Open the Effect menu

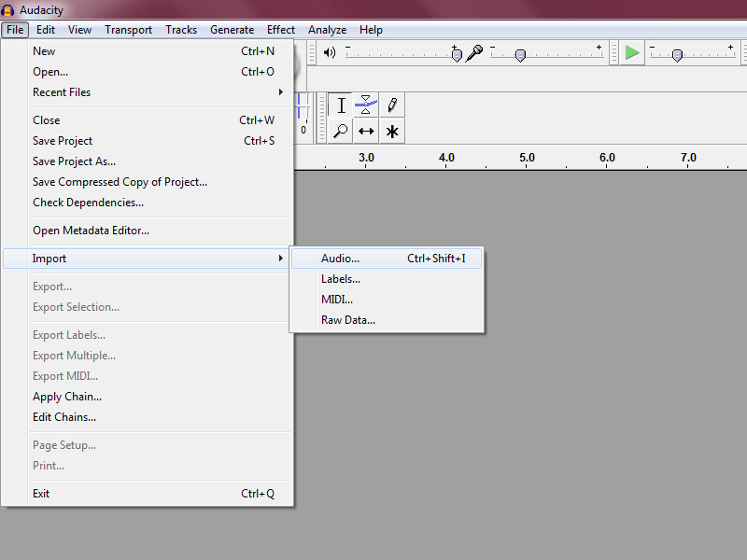[x=281, y=30]
